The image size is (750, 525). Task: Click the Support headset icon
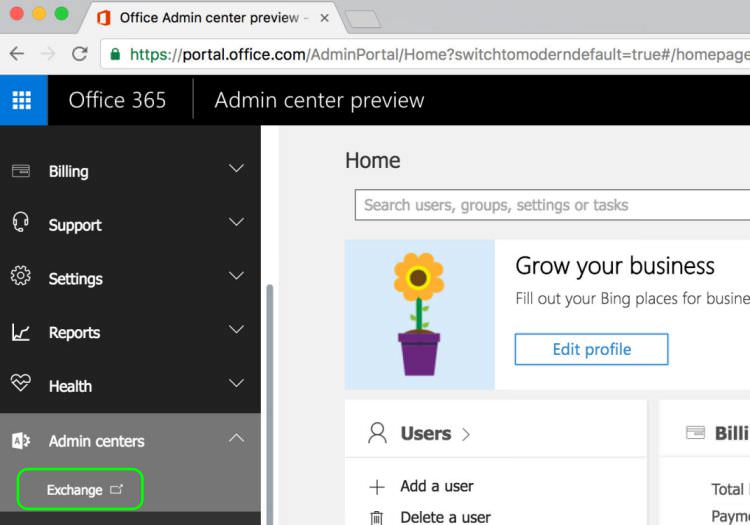pos(20,222)
